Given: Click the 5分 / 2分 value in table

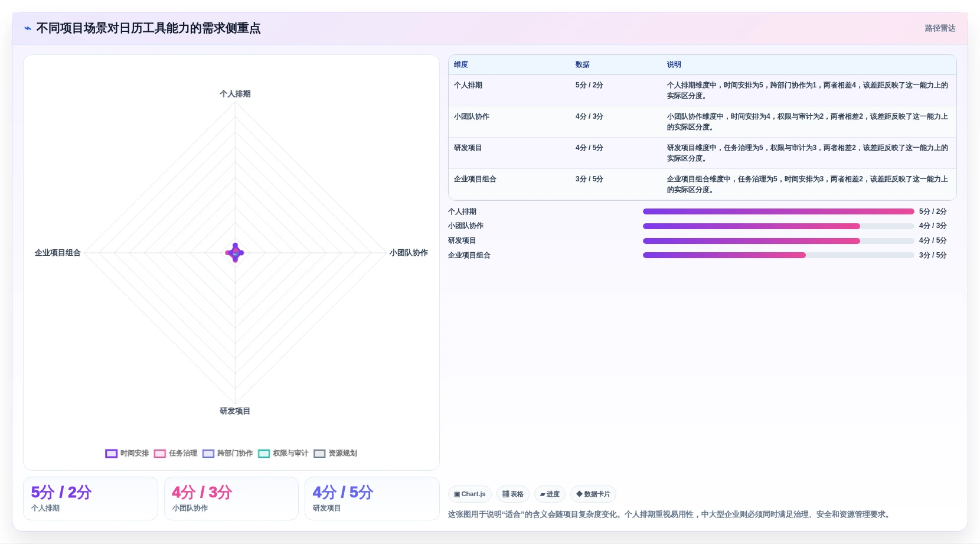Looking at the screenshot, I should (x=589, y=85).
